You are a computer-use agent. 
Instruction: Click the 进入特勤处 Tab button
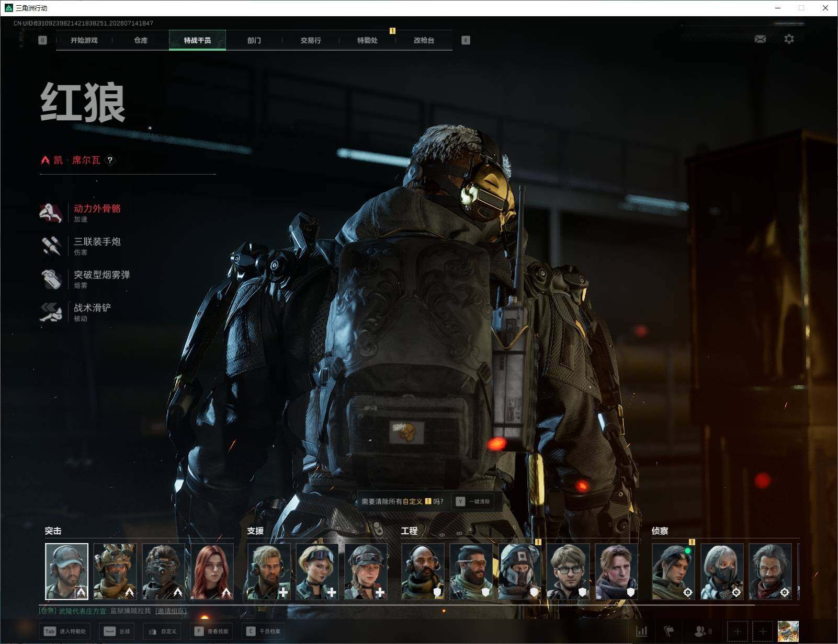point(65,631)
